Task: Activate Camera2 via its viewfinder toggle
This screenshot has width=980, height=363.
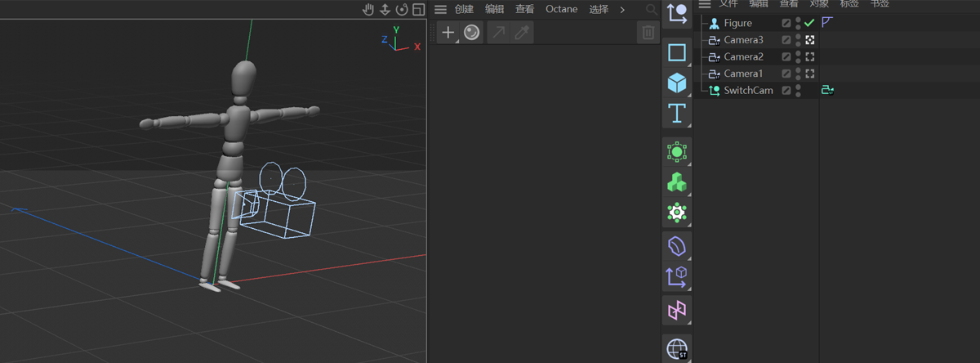Action: (809, 57)
